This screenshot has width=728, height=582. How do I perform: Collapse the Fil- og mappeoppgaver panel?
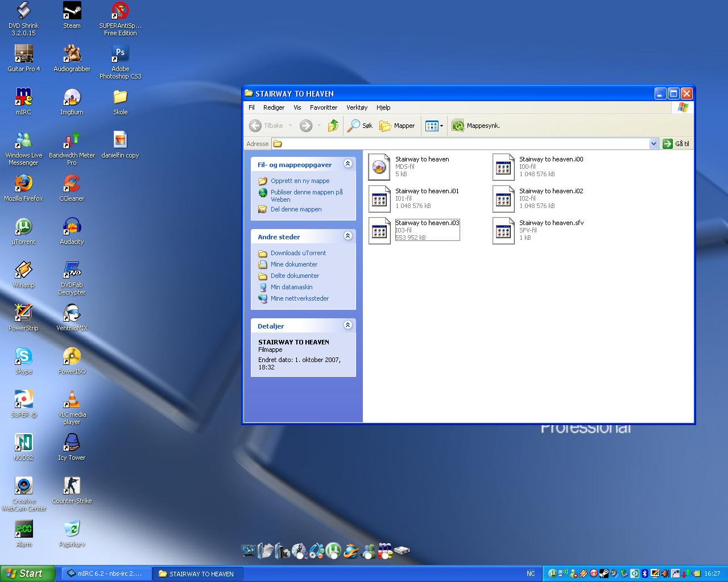pos(348,164)
